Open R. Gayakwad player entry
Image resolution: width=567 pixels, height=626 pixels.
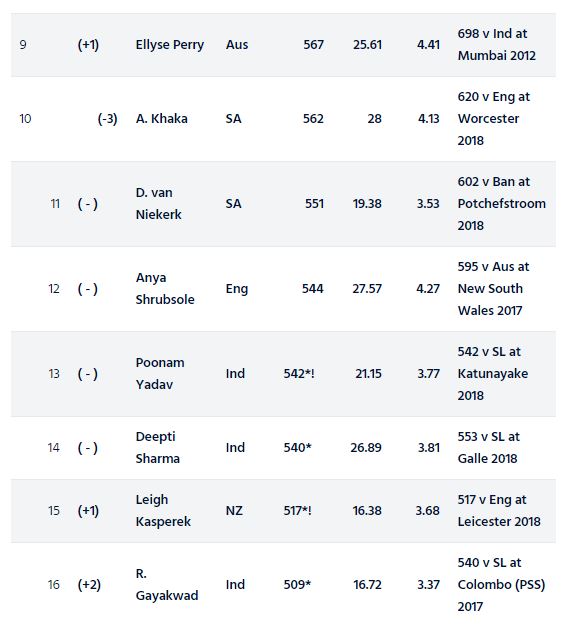coord(167,584)
